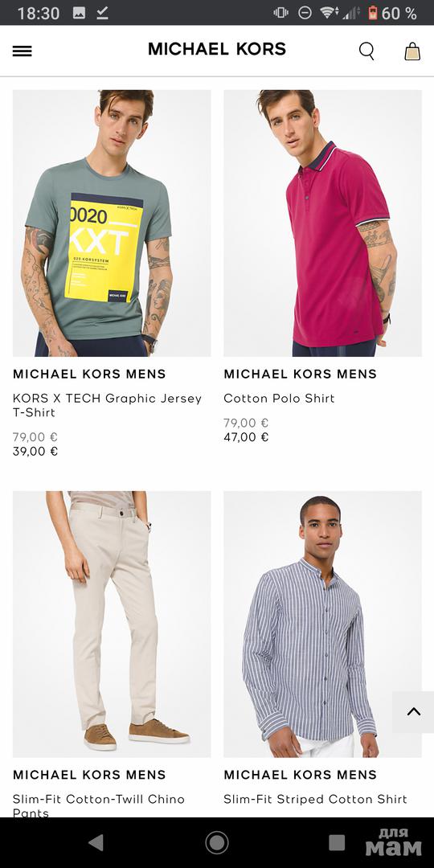Open KORS X TECH graphic t-shirt image
The image size is (434, 868).
pos(112,223)
